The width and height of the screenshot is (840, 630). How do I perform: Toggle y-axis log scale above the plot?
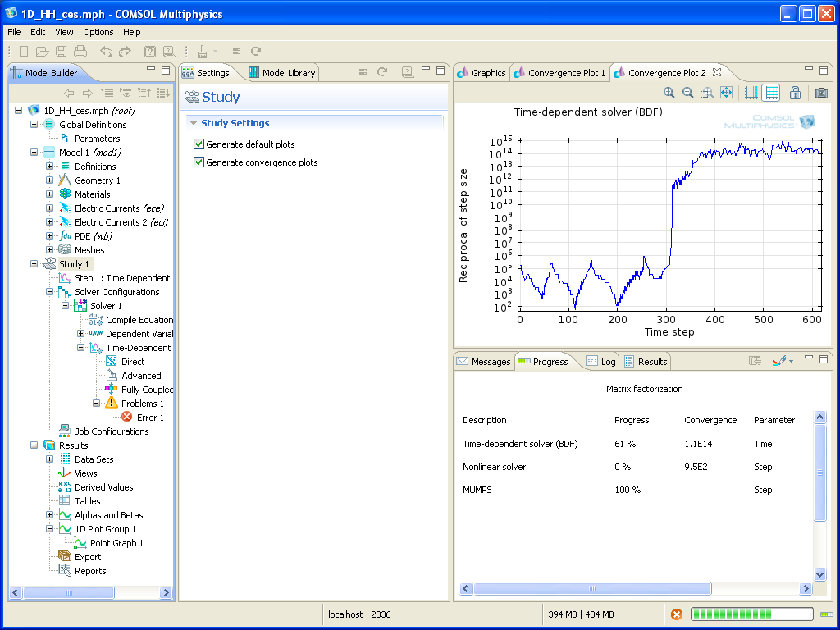(x=771, y=93)
